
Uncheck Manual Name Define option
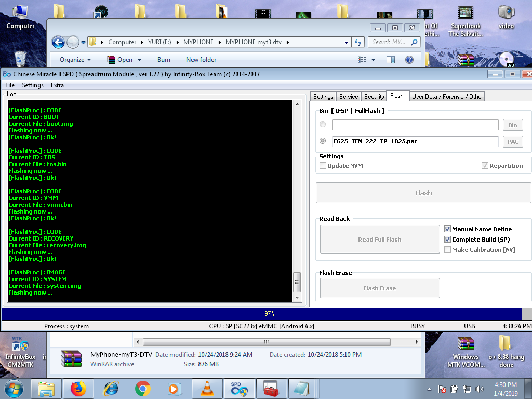pyautogui.click(x=447, y=229)
